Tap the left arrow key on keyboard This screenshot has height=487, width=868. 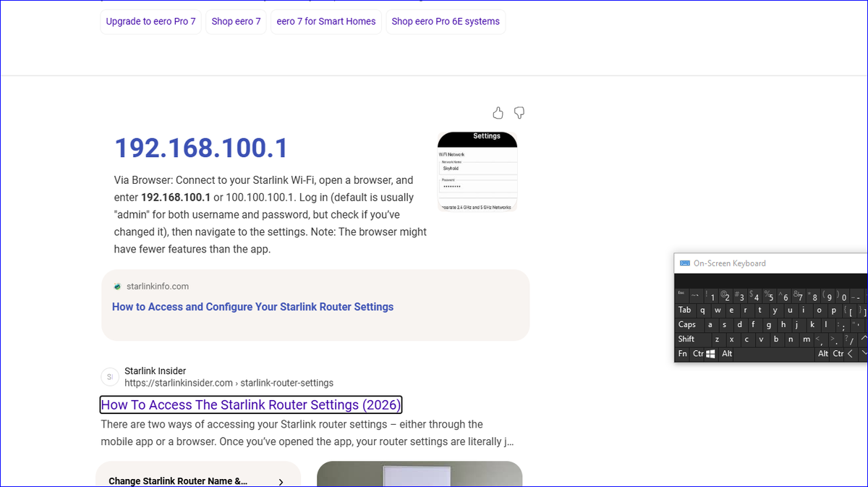tap(851, 354)
